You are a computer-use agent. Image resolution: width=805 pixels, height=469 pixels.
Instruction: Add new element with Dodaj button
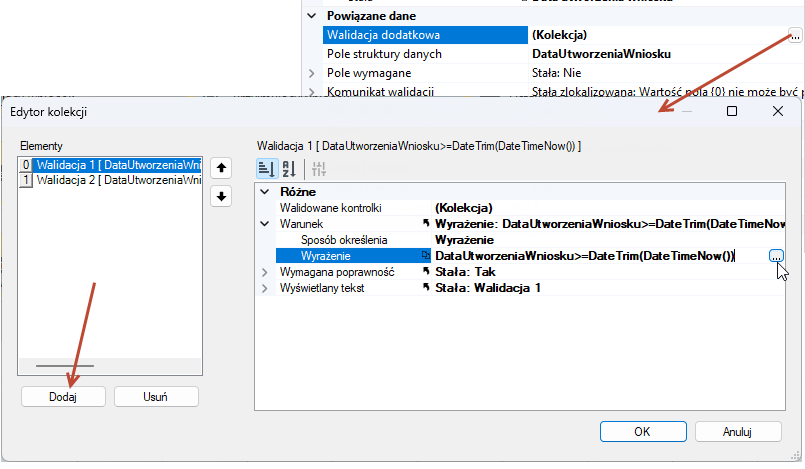pos(63,397)
